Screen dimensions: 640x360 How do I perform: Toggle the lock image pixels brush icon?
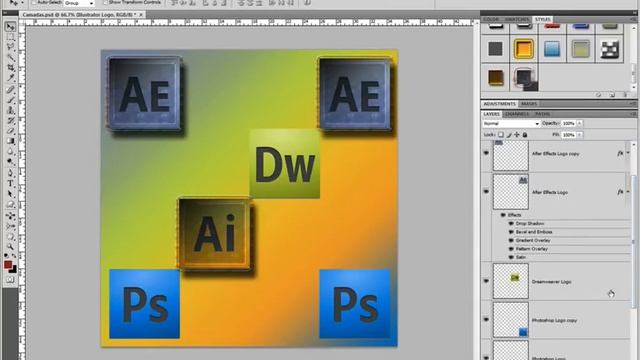click(509, 135)
